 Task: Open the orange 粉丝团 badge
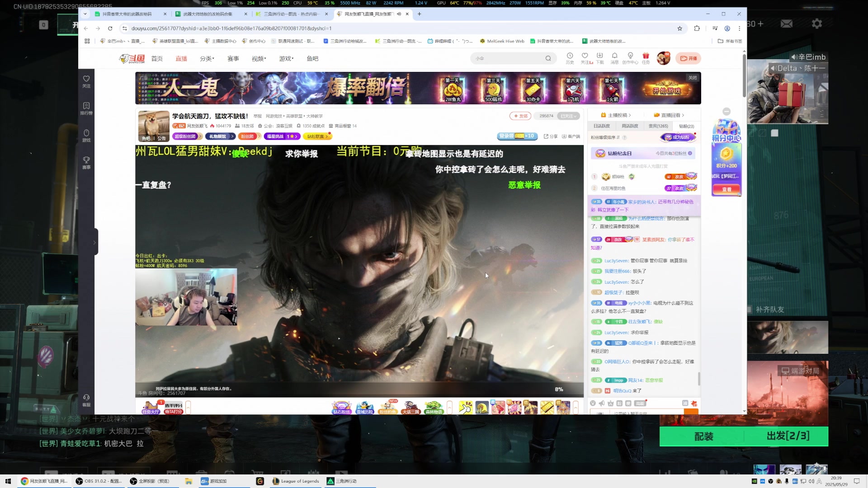click(x=250, y=136)
